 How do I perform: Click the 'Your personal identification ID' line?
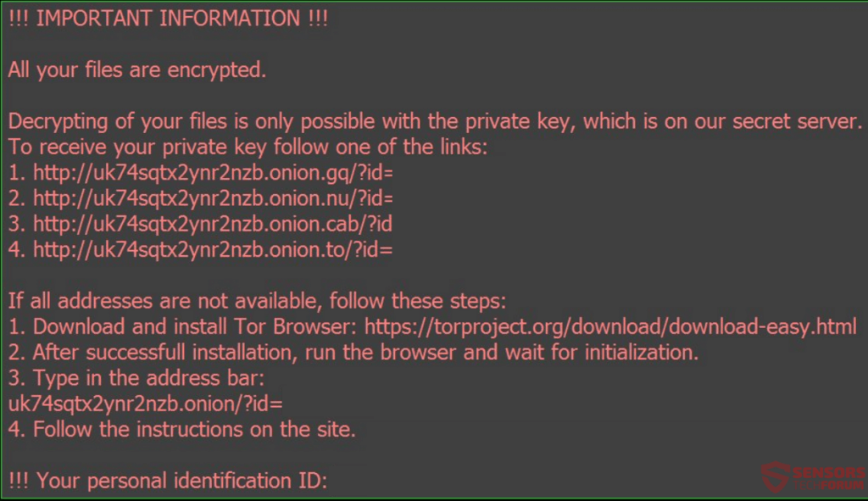[x=169, y=481]
